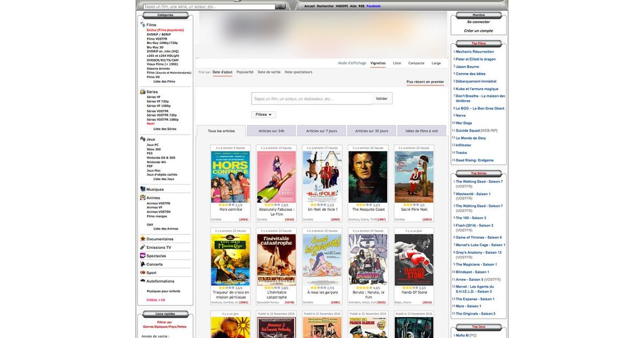The width and height of the screenshot is (644, 338).
Task: Switch display mode to Compacte
Action: pos(416,63)
